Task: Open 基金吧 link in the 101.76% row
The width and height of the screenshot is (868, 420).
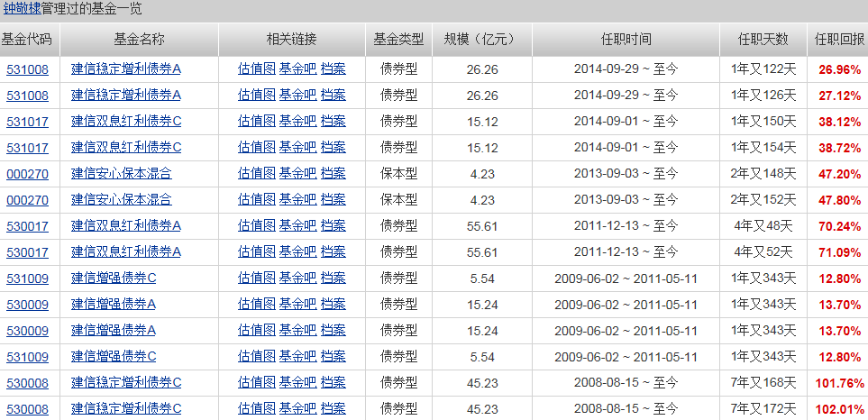Action: pyautogui.click(x=297, y=382)
